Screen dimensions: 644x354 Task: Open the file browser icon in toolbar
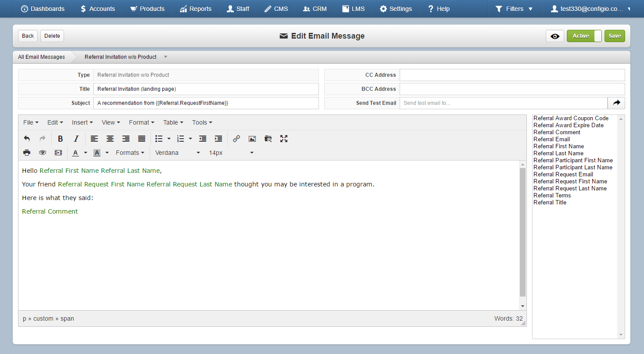pyautogui.click(x=268, y=139)
